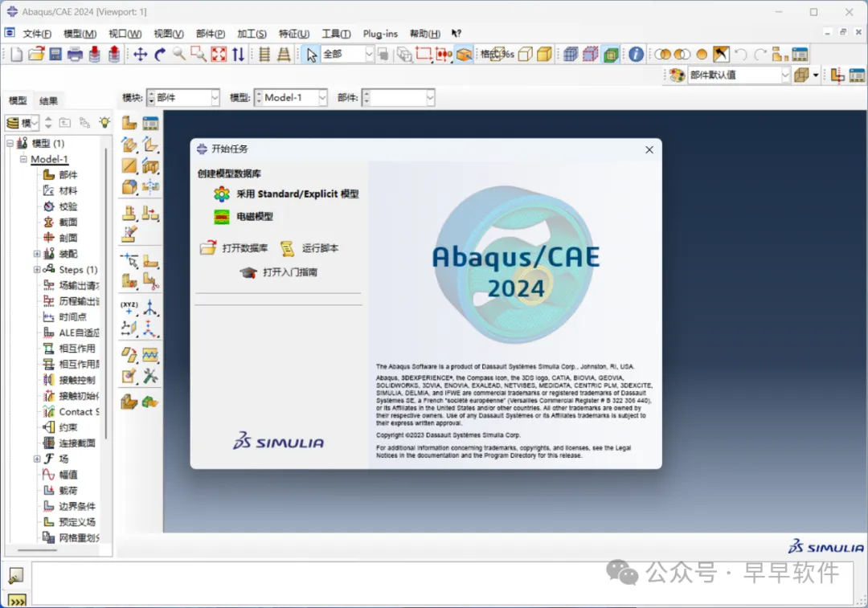Select the Rotate View tool
Image resolution: width=868 pixels, height=608 pixels.
click(160, 55)
